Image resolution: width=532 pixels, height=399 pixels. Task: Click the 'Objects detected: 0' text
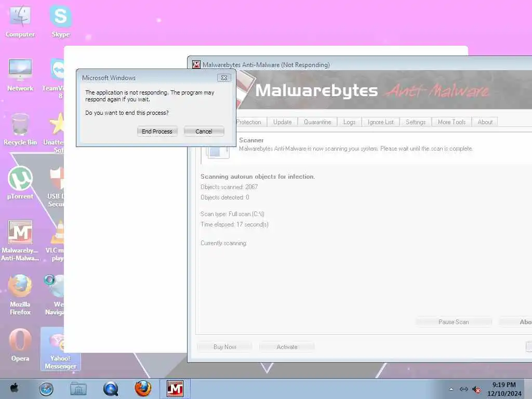click(224, 197)
